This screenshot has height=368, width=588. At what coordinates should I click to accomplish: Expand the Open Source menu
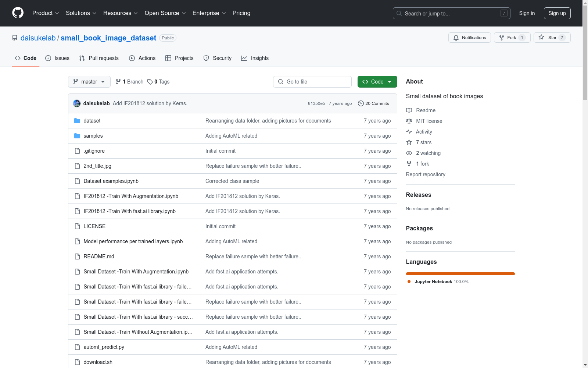(x=165, y=13)
